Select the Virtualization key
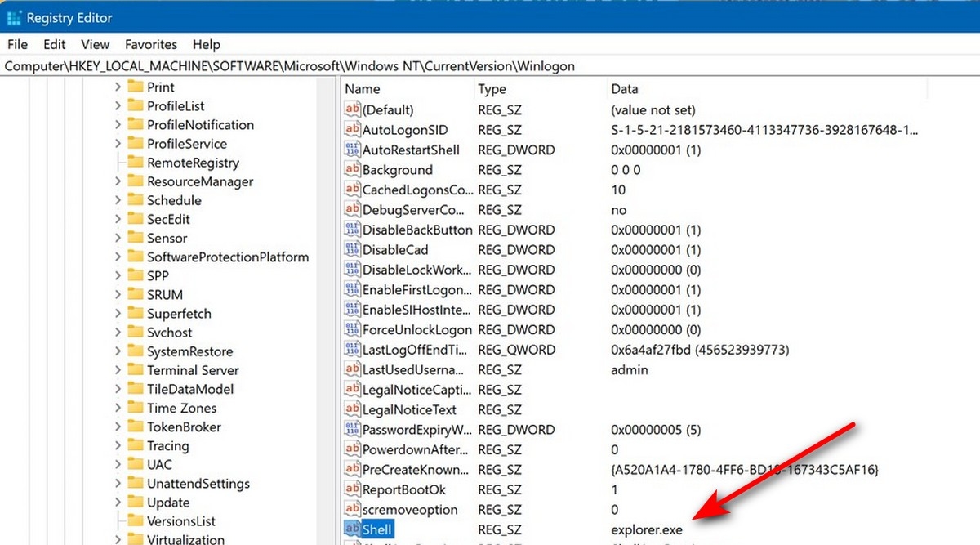The height and width of the screenshot is (545, 980). pos(185,539)
